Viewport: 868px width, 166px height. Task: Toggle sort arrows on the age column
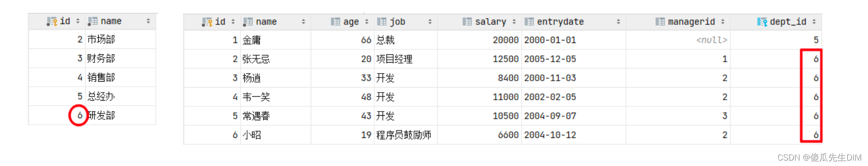click(367, 22)
